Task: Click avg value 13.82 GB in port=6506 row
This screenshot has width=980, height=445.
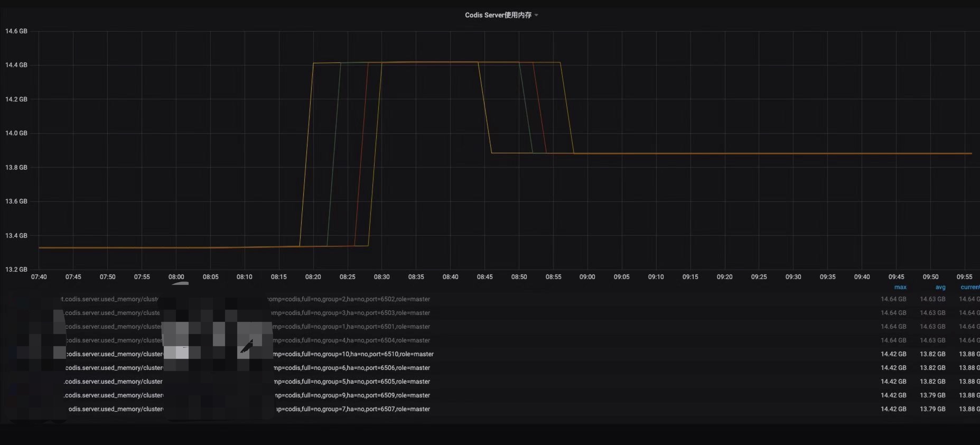Action: coord(932,368)
